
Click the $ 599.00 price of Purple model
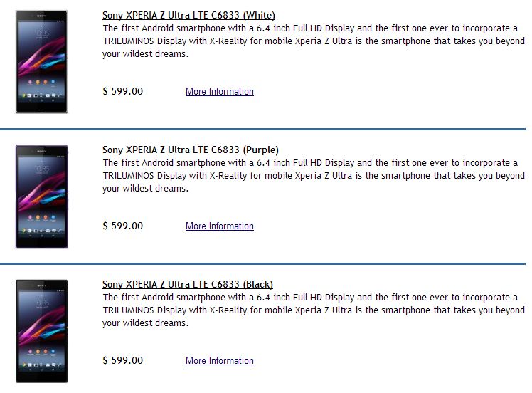[122, 226]
